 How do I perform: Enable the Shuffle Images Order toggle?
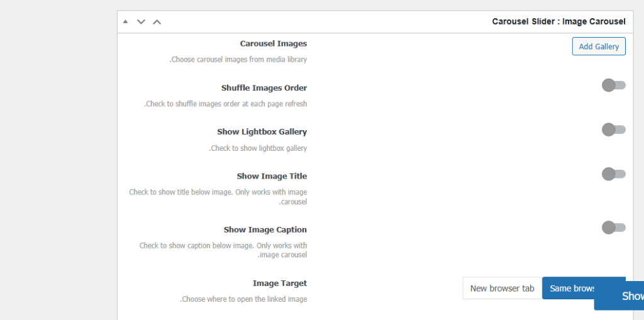[613, 86]
